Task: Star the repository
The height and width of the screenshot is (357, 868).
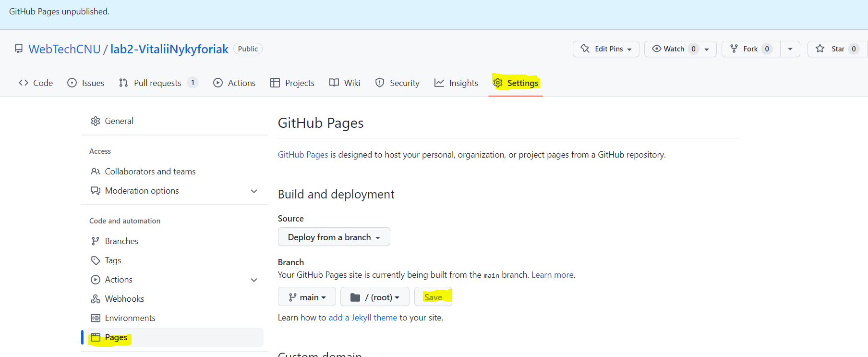Action: (x=837, y=49)
